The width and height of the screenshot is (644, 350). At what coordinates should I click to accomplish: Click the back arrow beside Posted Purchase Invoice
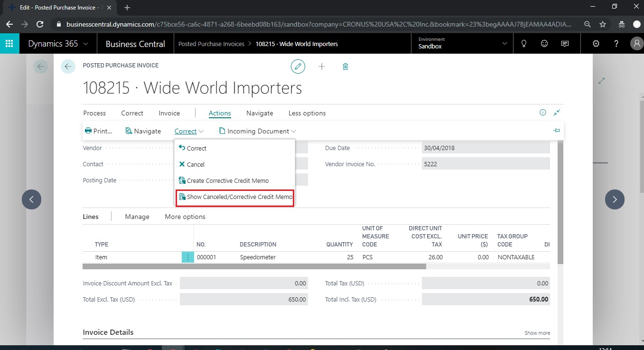(x=68, y=66)
